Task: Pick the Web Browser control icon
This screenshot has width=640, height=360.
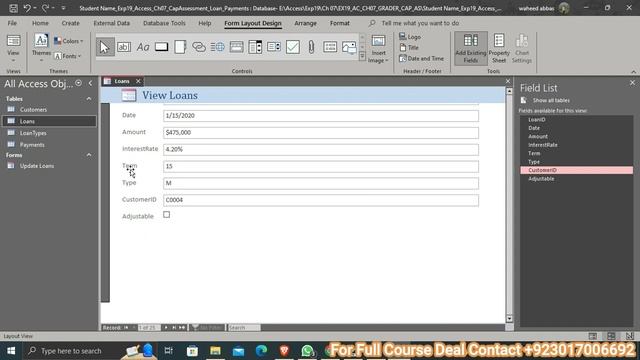Action: tap(218, 47)
